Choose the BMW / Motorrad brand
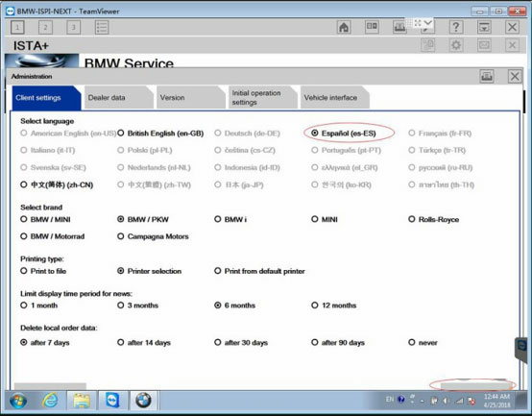 point(52,236)
